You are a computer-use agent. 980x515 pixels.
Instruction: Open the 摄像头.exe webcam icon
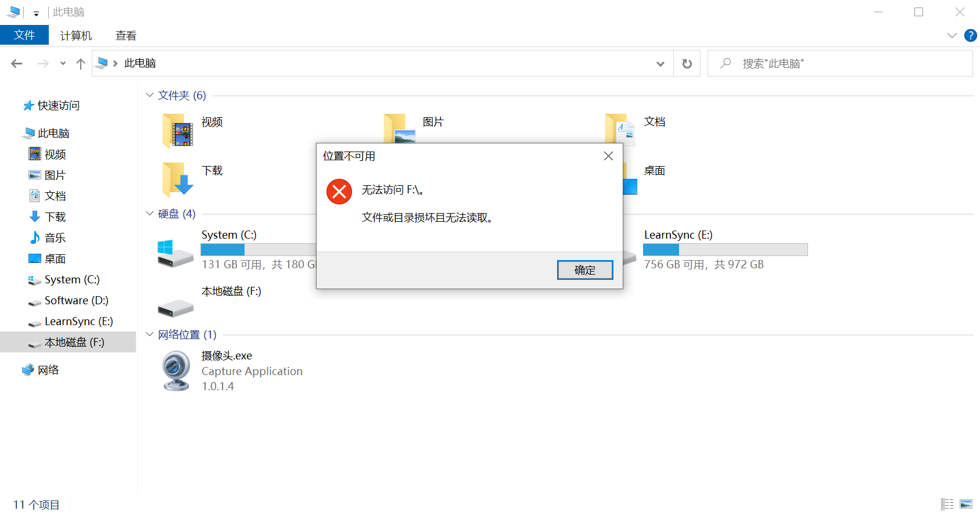[176, 371]
